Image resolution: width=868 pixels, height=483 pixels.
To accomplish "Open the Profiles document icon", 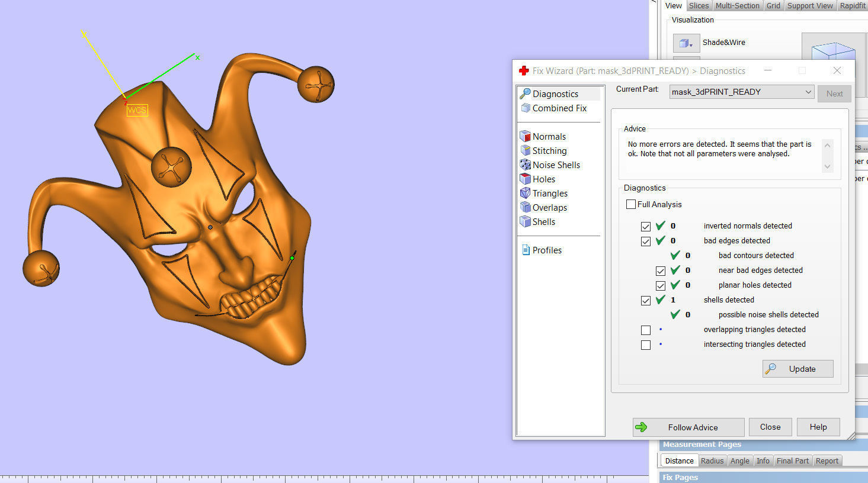I will [x=526, y=250].
